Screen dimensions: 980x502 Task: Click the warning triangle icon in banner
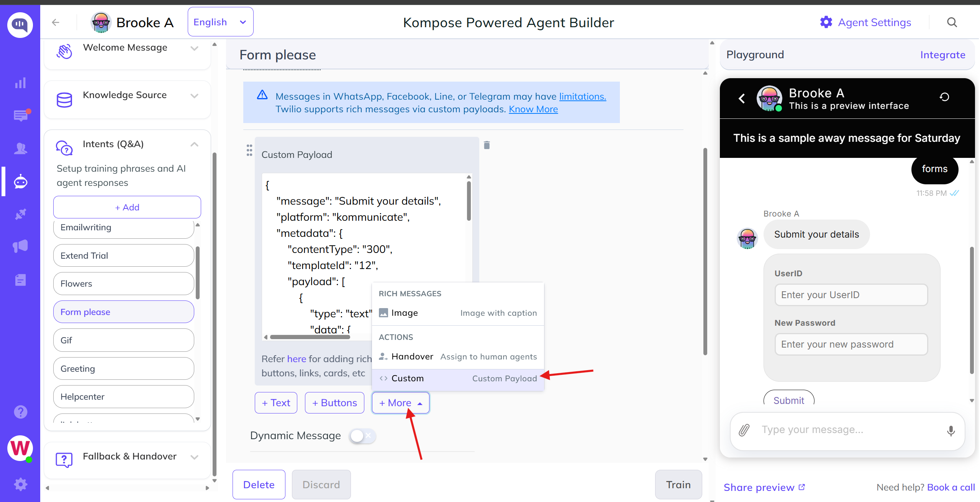[262, 95]
